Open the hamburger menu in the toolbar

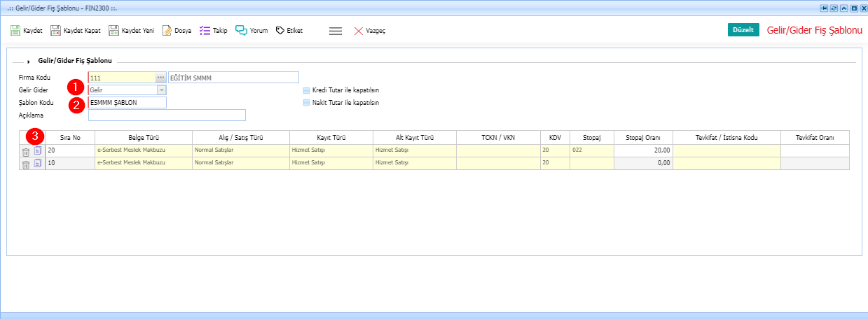coord(336,31)
